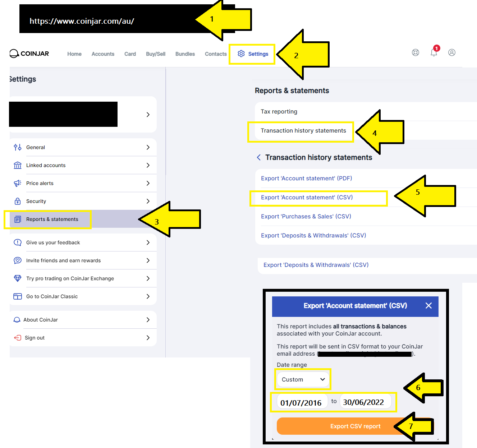477x448 pixels.
Task: Open the help lifebuoy icon
Action: (x=416, y=52)
